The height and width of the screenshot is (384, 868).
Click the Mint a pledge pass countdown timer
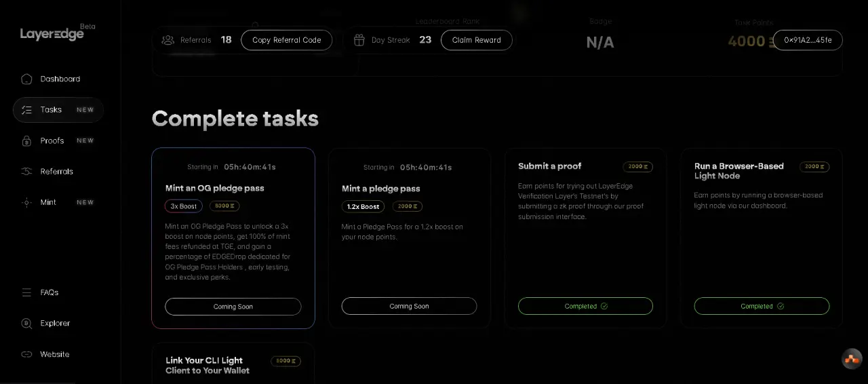(426, 167)
